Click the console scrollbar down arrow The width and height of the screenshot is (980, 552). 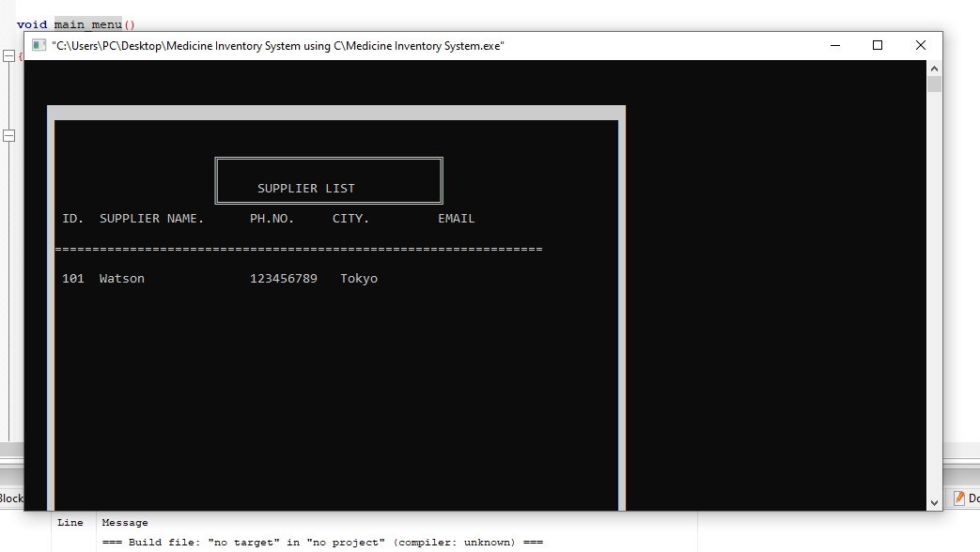click(x=934, y=502)
